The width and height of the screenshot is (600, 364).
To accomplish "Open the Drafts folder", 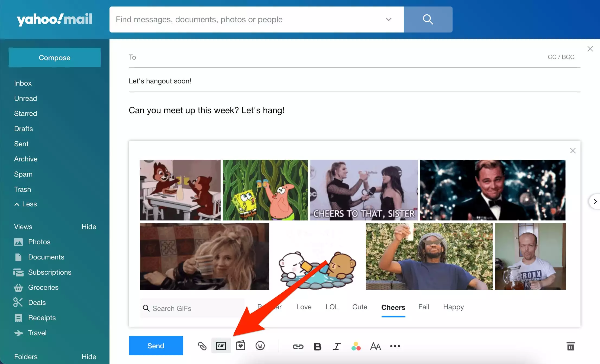I will pyautogui.click(x=23, y=129).
